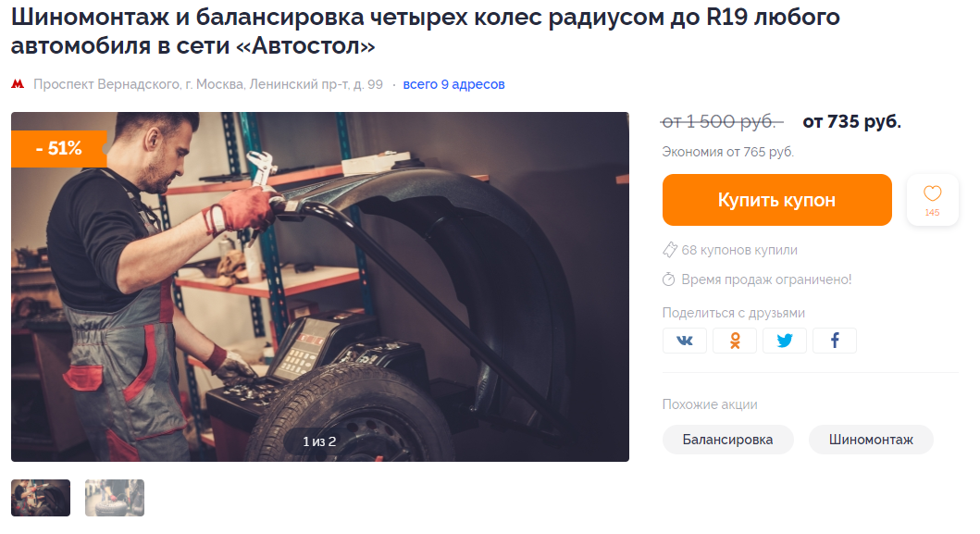Image resolution: width=980 pixels, height=534 pixels.
Task: Open the Балансировка similar deals tag
Action: click(727, 440)
